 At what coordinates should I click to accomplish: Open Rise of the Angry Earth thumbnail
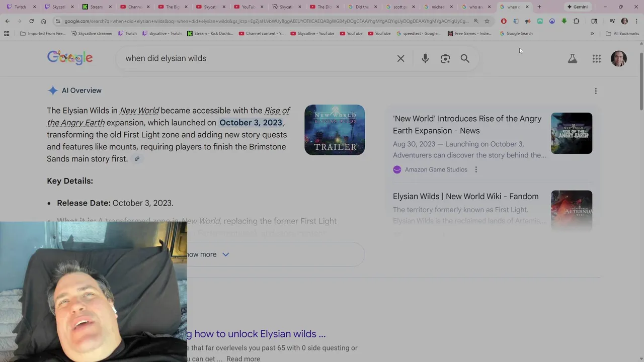click(572, 133)
